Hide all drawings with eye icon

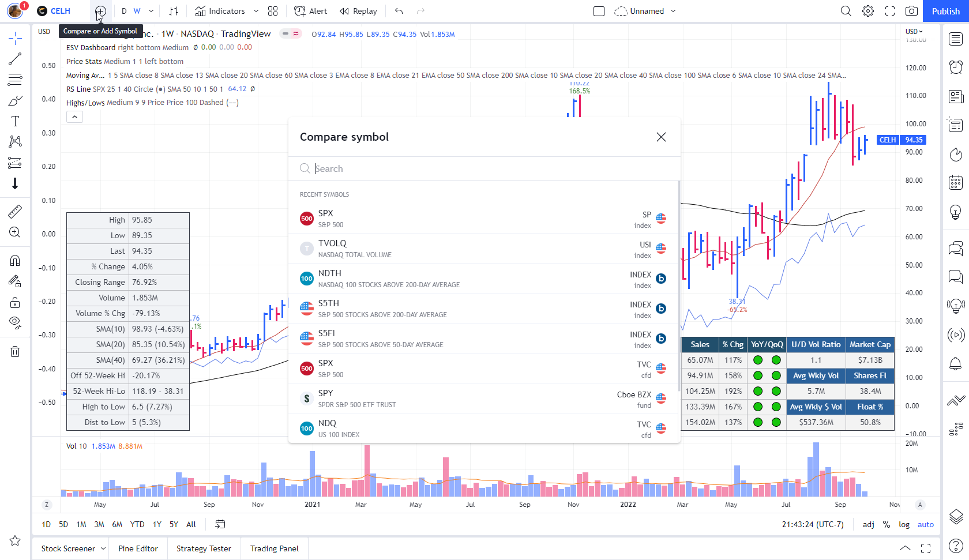(15, 322)
